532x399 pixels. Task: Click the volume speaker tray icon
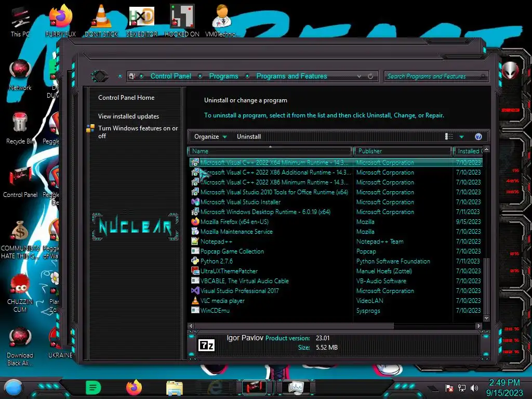pyautogui.click(x=474, y=388)
